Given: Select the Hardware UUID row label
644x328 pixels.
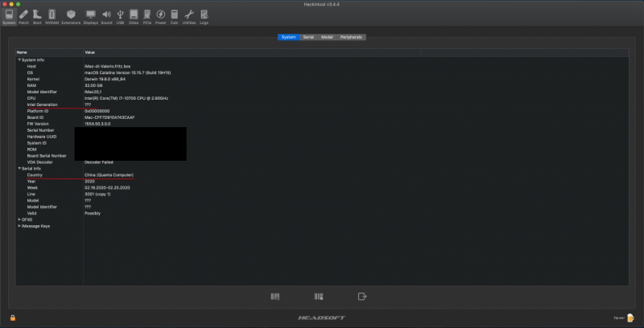Looking at the screenshot, I should click(42, 137).
